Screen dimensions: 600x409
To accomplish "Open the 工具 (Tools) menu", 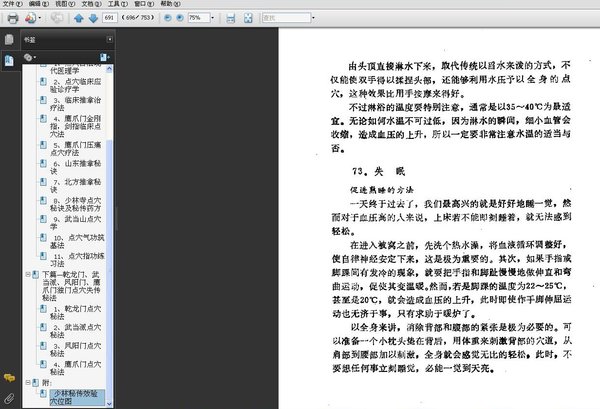I will click(118, 4).
